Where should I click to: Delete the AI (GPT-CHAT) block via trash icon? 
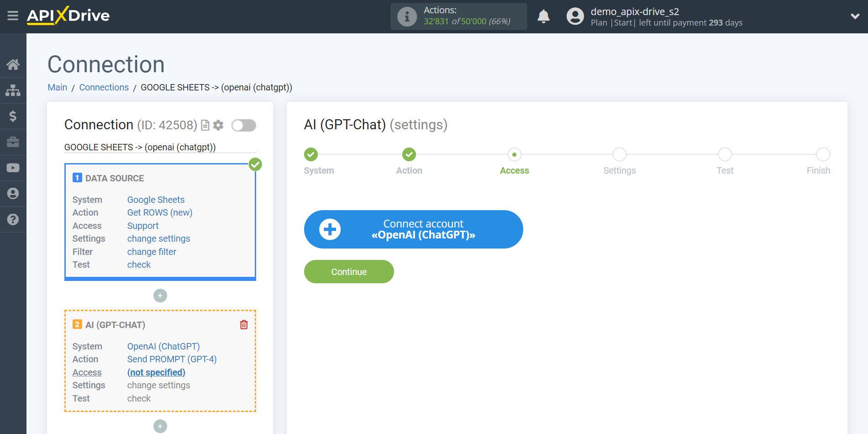tap(244, 325)
